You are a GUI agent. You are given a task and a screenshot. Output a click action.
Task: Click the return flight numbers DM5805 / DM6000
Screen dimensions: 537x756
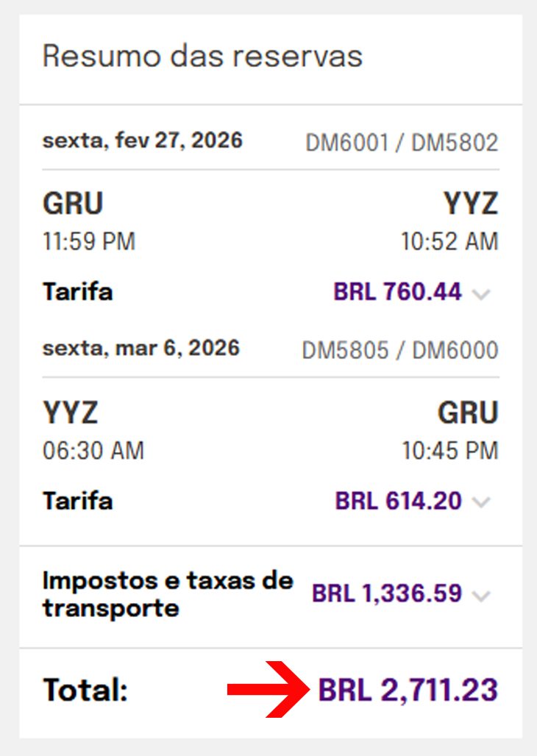point(400,351)
